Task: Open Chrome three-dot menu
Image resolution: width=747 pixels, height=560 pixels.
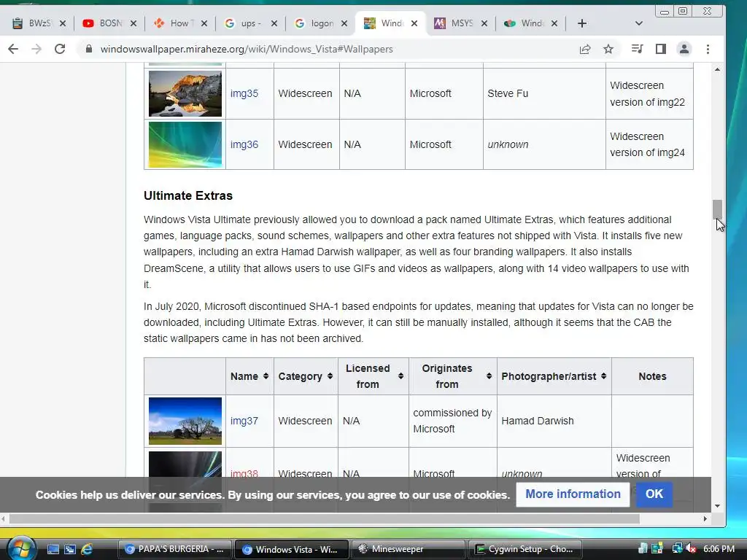Action: pyautogui.click(x=708, y=49)
